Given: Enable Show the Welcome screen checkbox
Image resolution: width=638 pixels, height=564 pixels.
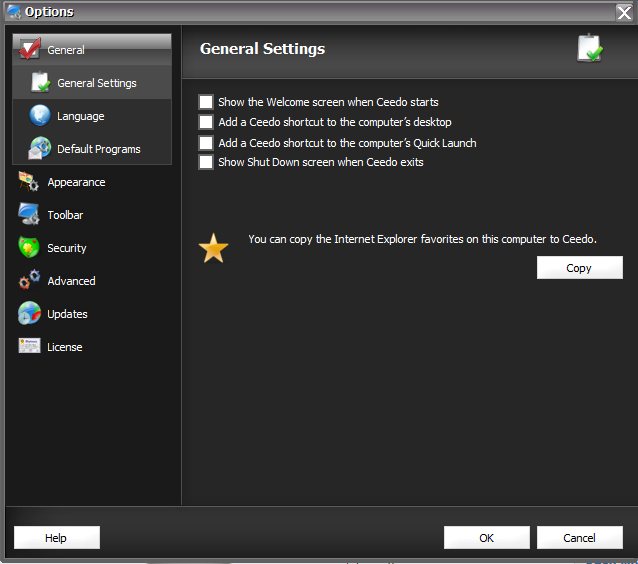Looking at the screenshot, I should [x=206, y=102].
